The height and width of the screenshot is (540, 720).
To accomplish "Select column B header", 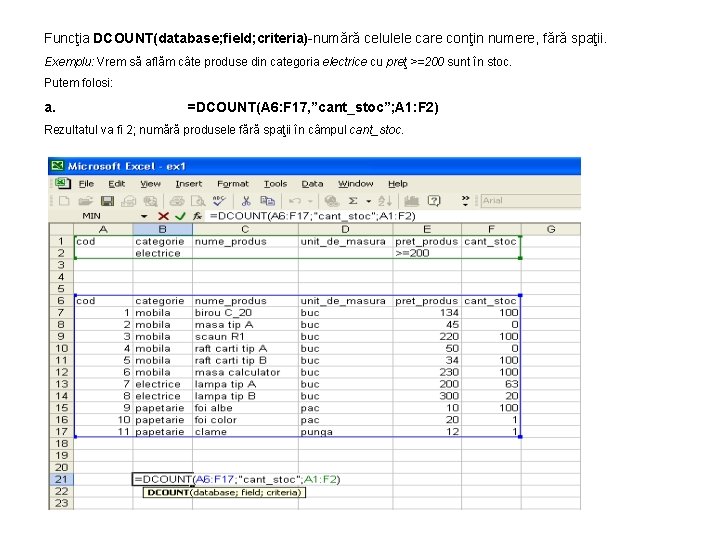I will pyautogui.click(x=163, y=229).
